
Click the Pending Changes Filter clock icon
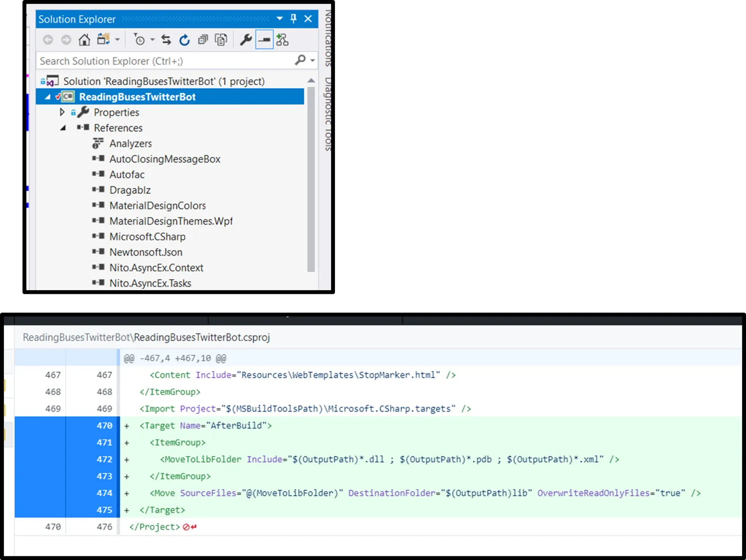[139, 40]
